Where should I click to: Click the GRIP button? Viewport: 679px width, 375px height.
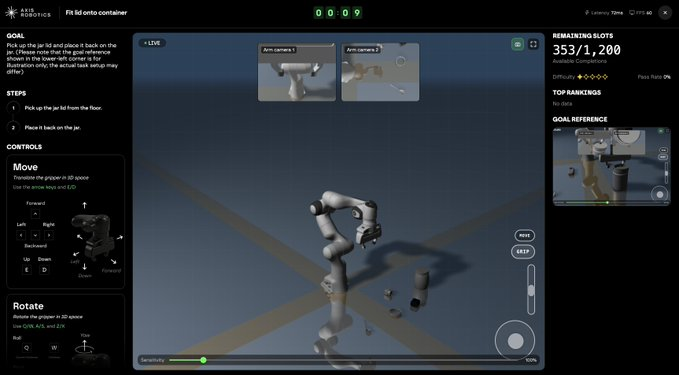coord(523,252)
